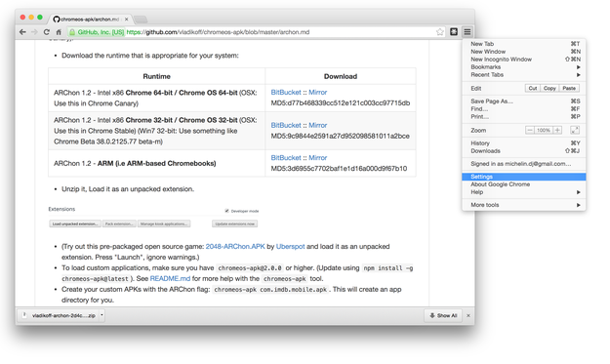This screenshot has height=364, width=610.
Task: Click the Cut button in Edit row
Action: 533,88
